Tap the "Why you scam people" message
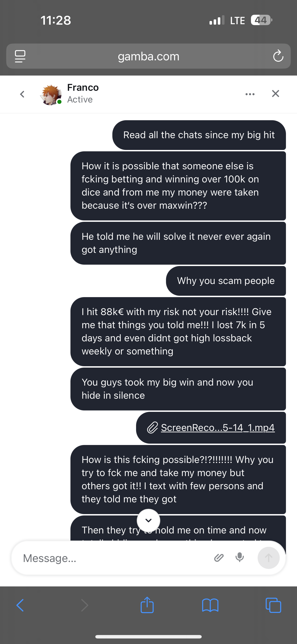 (226, 281)
